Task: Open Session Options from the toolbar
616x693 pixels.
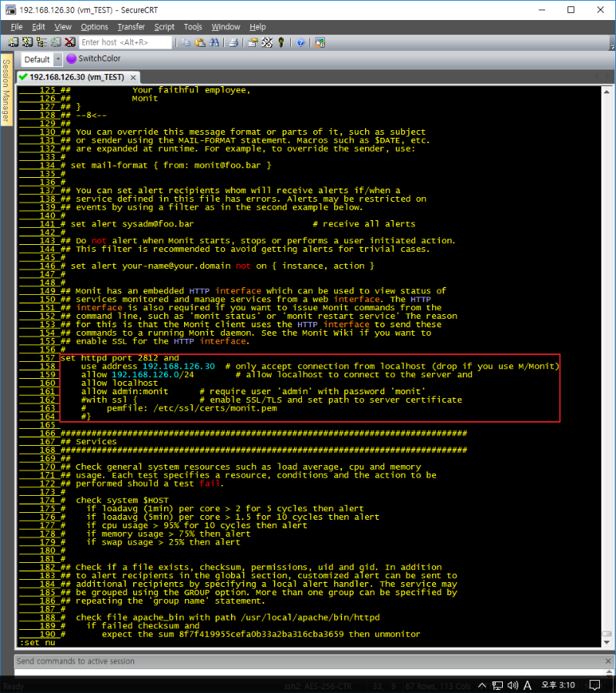Action: tap(253, 42)
